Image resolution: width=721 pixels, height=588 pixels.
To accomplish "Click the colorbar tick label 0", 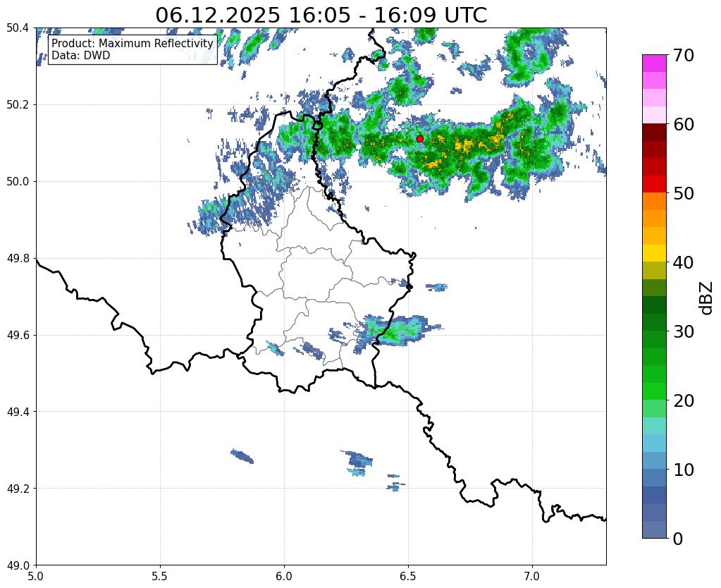I will pos(678,539).
